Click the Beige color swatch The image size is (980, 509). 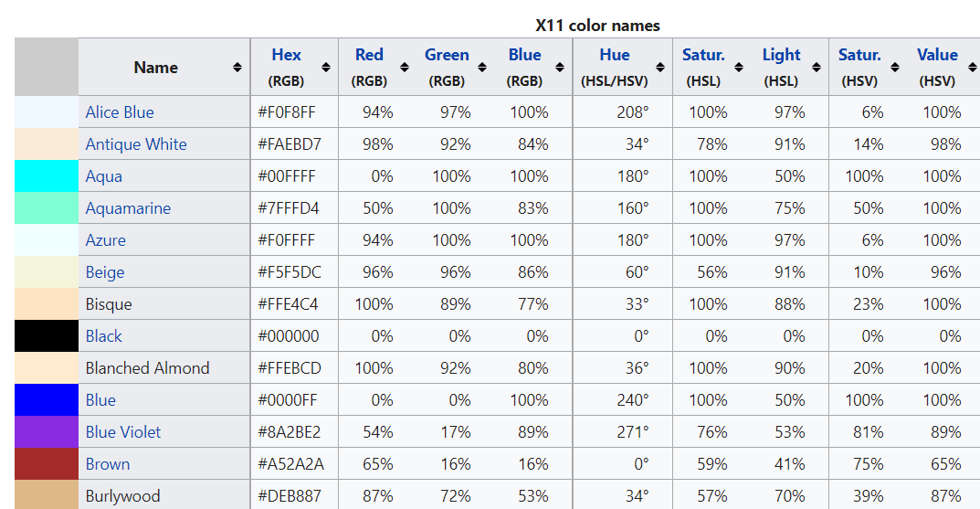pos(47,271)
